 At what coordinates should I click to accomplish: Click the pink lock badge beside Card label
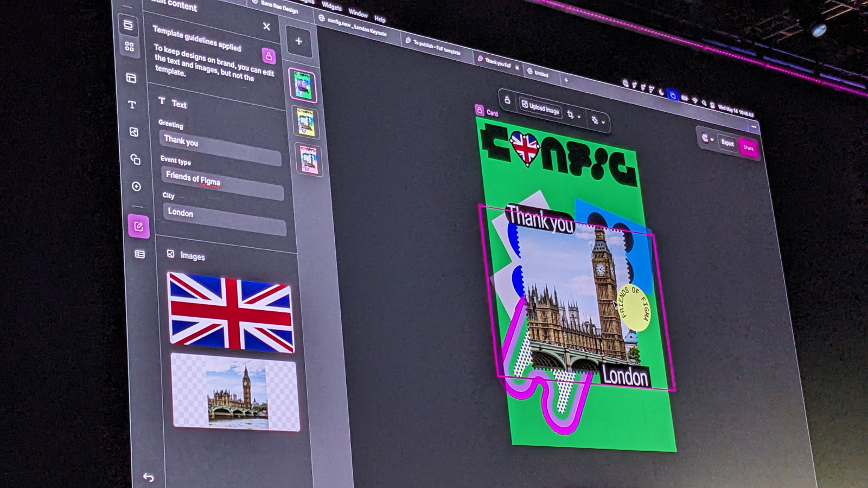(x=480, y=110)
